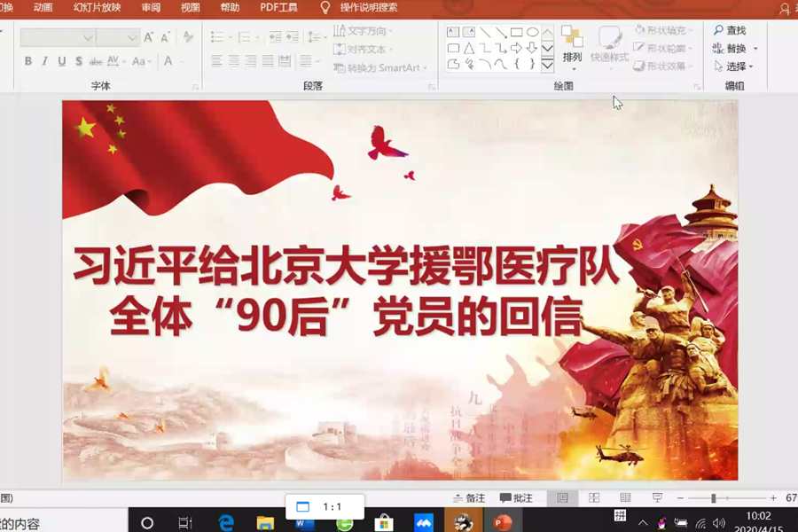Open the 幻灯片放映 tab
The width and height of the screenshot is (798, 532).
(x=98, y=8)
